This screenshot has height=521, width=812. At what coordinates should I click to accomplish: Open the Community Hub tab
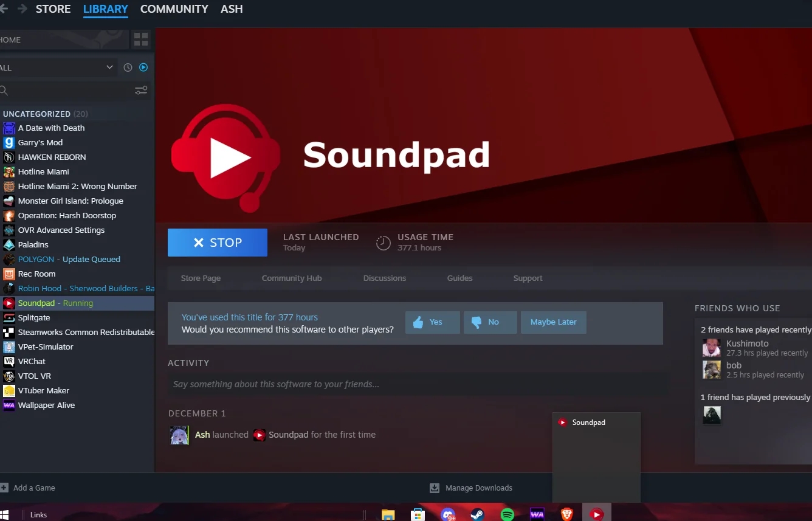[x=291, y=278]
